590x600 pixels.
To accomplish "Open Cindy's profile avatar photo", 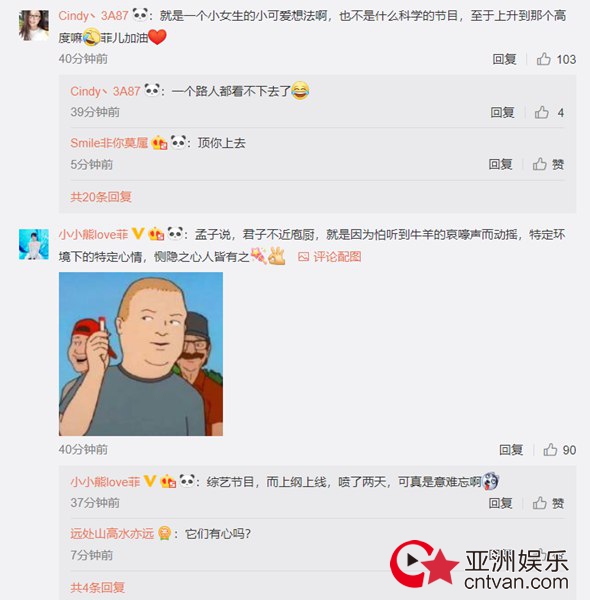I will [34, 25].
